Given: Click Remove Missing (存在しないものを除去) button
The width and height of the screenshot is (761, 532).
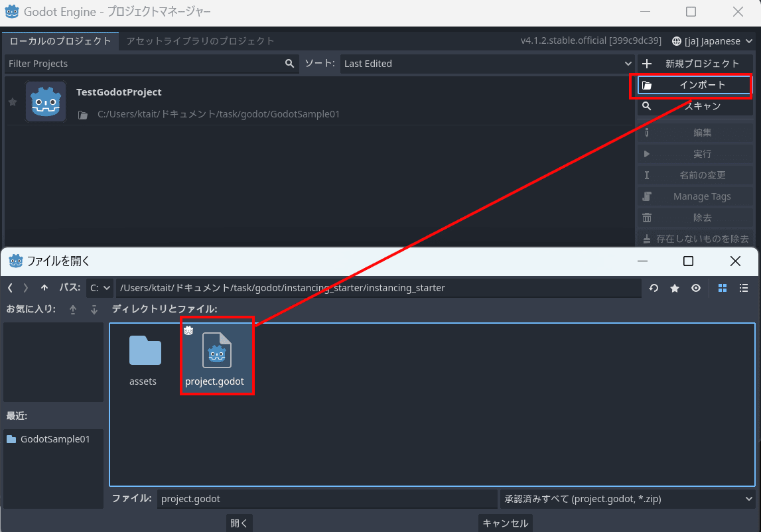Looking at the screenshot, I should click(x=694, y=239).
